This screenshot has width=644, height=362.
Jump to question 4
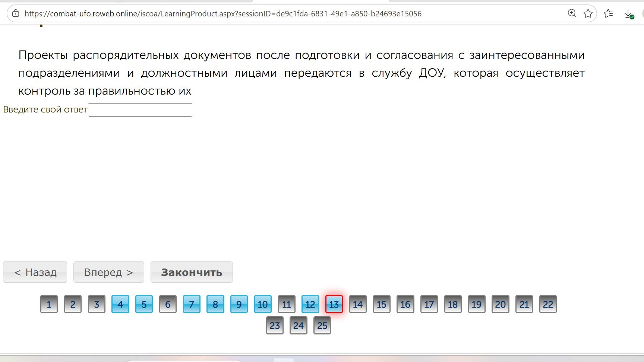(x=120, y=304)
